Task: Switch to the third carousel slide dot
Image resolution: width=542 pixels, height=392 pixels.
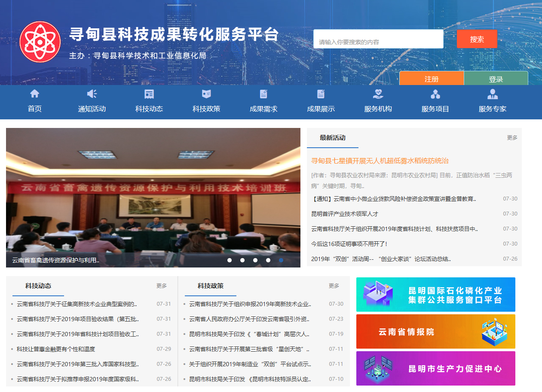Action: coord(255,260)
